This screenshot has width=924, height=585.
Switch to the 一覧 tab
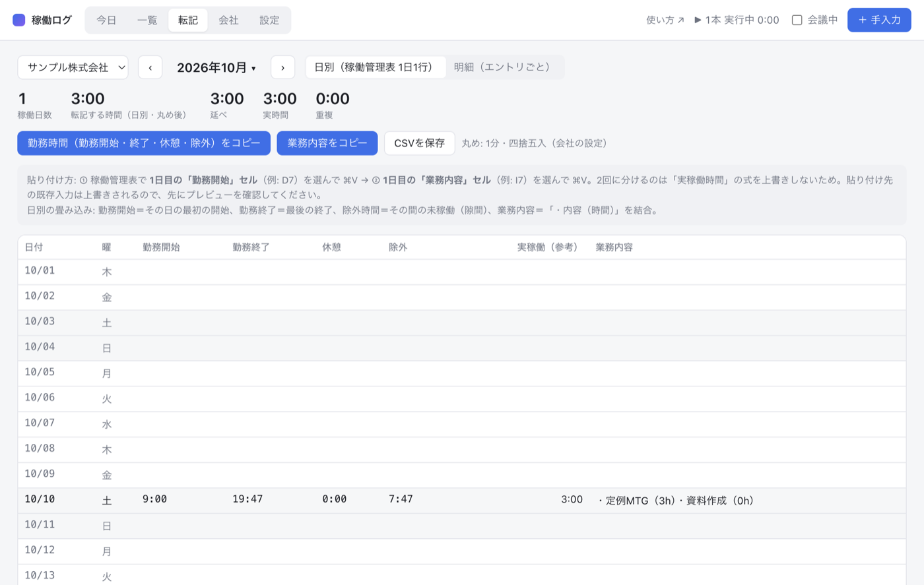[147, 20]
